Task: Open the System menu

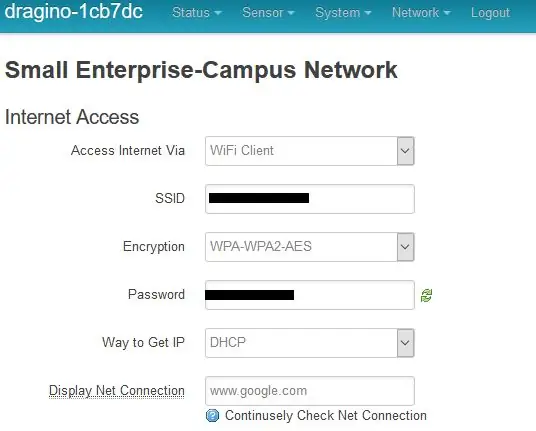Action: pos(343,13)
